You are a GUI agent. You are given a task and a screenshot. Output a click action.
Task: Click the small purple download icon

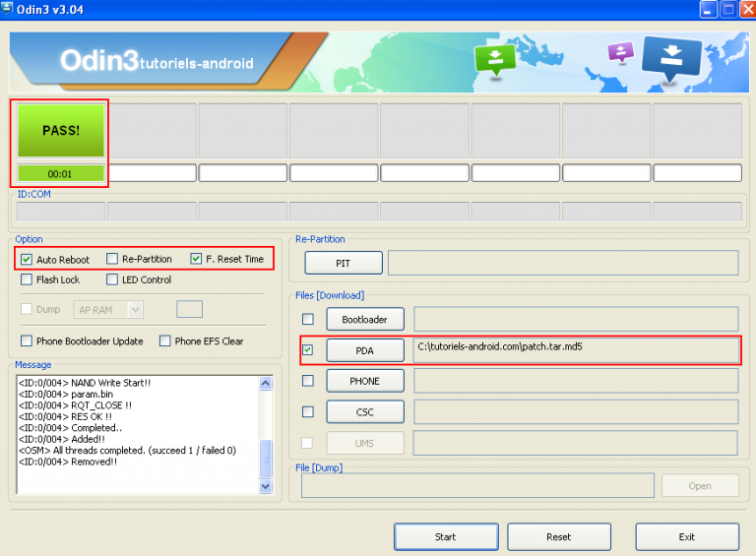point(621,52)
